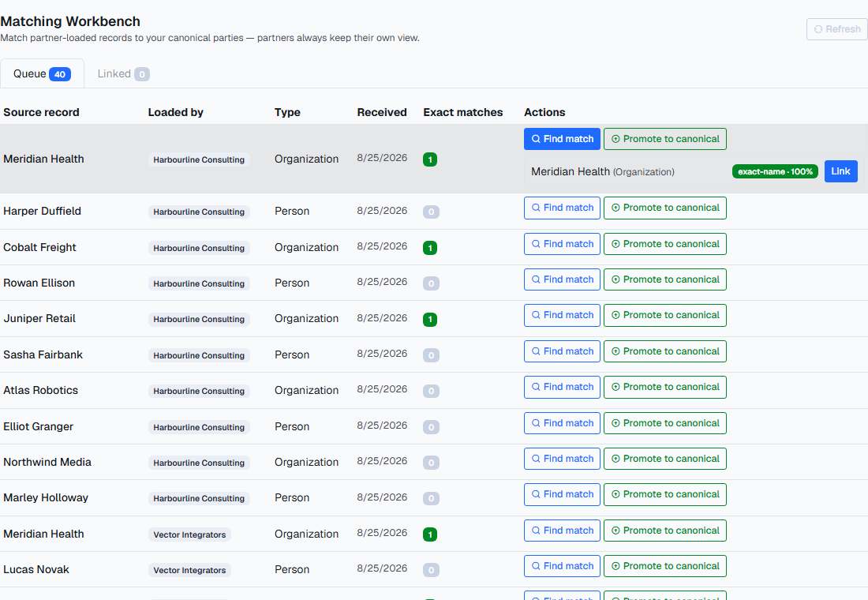Viewport: 868px width, 600px height.
Task: Promote Rowan Ellison to canonical
Action: (x=665, y=279)
